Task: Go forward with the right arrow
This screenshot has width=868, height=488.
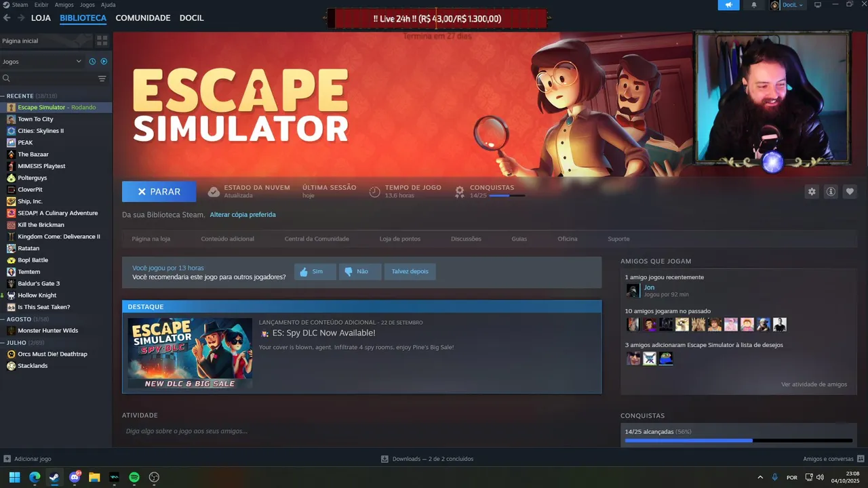Action: point(21,18)
